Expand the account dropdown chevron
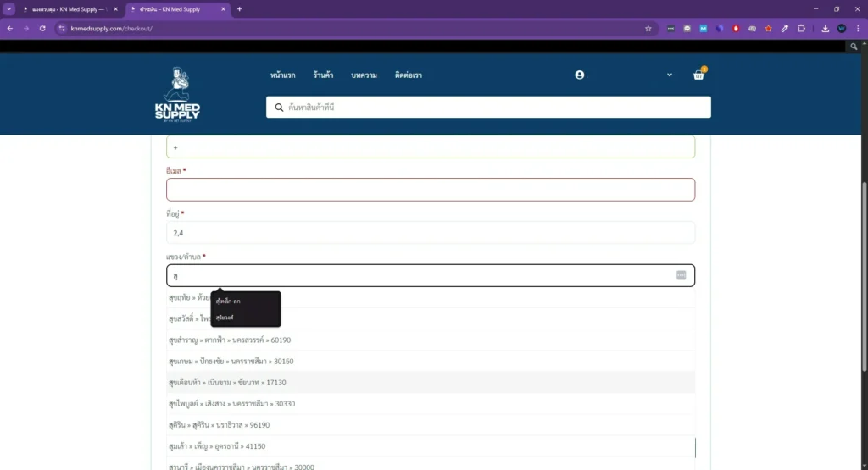Viewport: 868px width, 470px height. [670, 75]
